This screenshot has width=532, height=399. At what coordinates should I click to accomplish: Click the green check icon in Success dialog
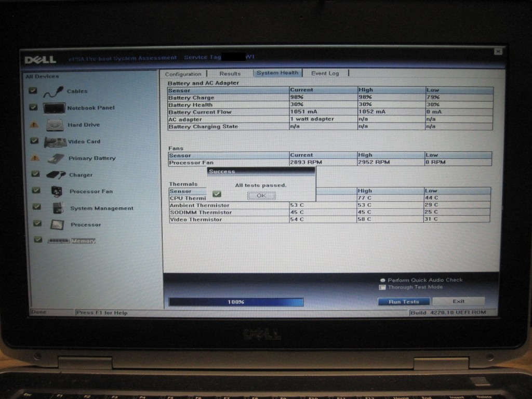tap(217, 194)
